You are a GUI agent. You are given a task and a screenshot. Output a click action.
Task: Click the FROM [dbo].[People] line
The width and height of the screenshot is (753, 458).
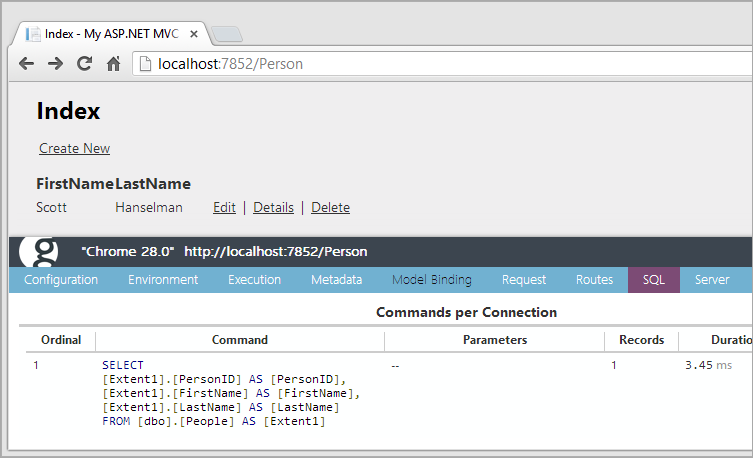point(214,422)
